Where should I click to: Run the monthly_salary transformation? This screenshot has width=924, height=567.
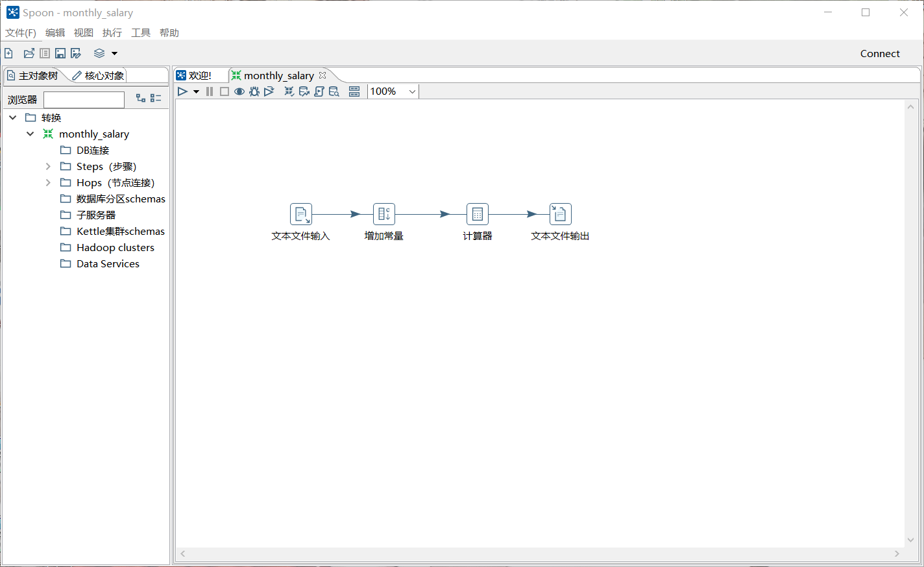click(x=182, y=91)
